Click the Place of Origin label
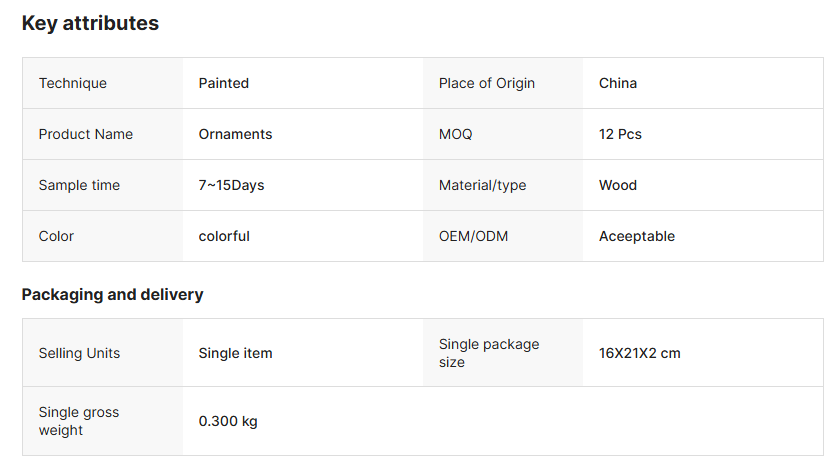Screen dimensions: 832x464 [x=487, y=83]
